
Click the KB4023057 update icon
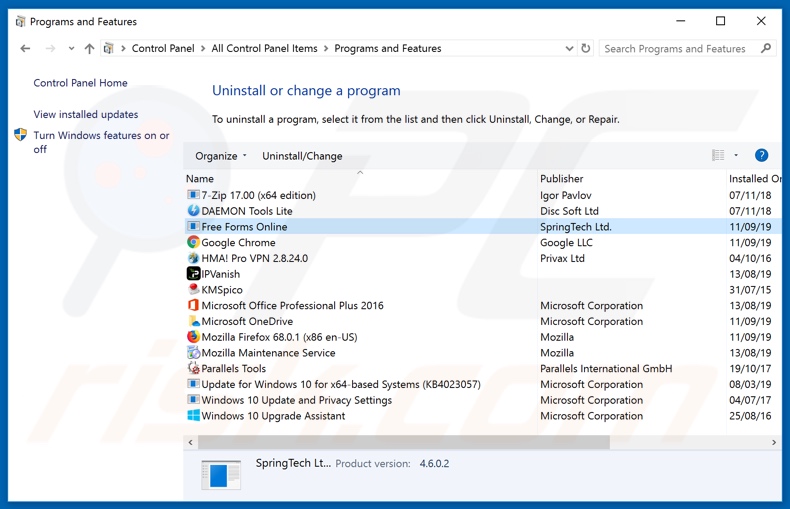coord(193,384)
